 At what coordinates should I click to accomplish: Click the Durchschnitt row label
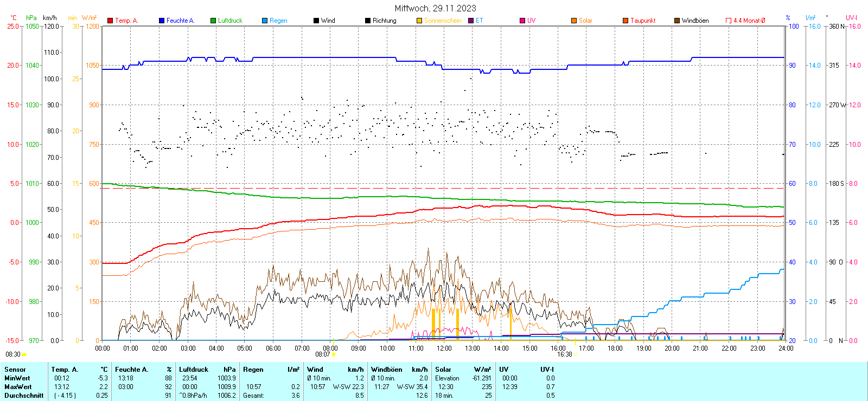(x=24, y=396)
